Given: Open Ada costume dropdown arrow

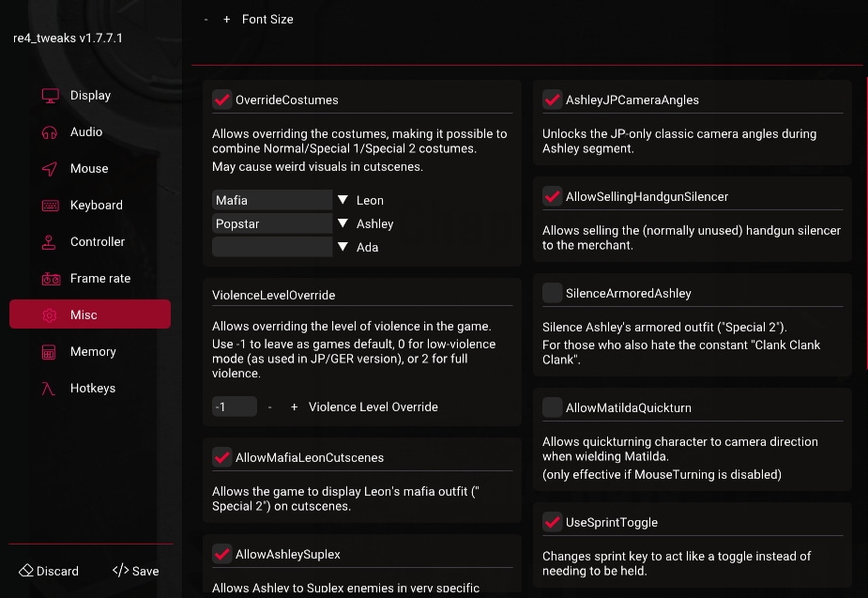Looking at the screenshot, I should (x=343, y=247).
